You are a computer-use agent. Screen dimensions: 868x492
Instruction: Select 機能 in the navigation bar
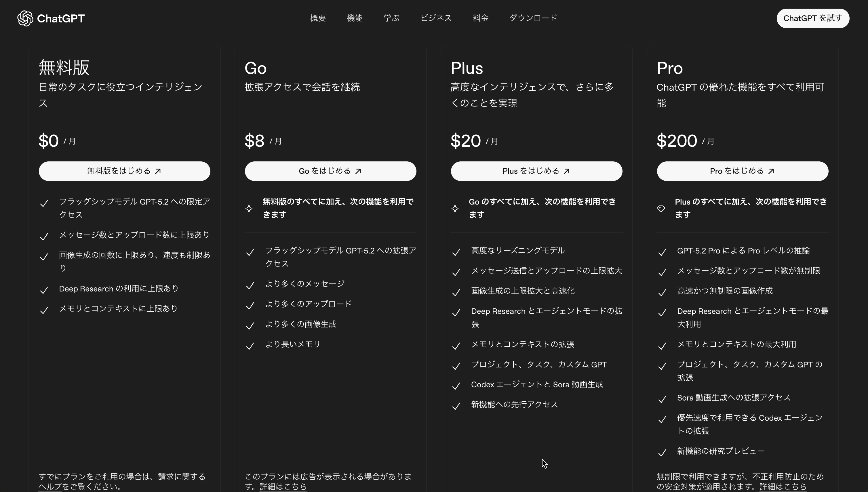pos(354,18)
